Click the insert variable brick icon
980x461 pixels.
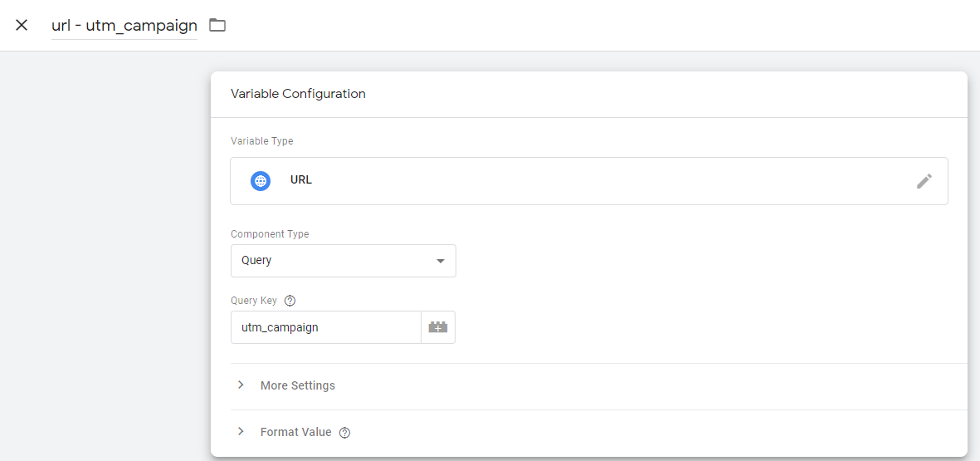[437, 327]
